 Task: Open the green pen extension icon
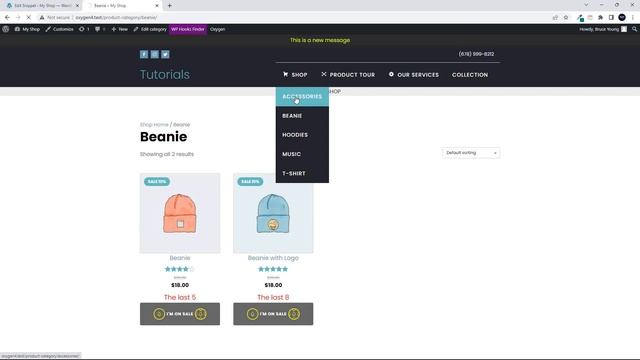point(580,18)
